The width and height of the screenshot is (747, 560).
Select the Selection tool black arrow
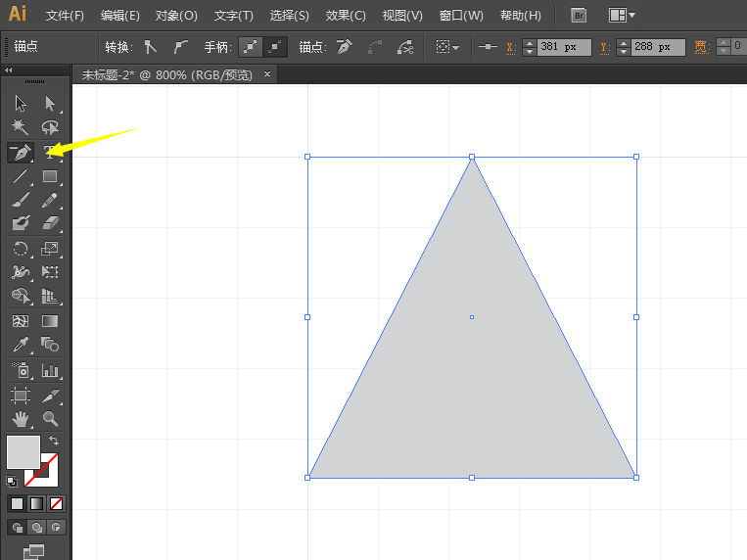point(21,104)
